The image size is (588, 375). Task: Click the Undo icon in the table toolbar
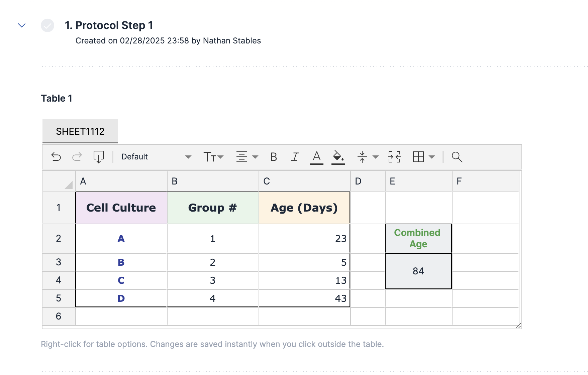coord(56,156)
